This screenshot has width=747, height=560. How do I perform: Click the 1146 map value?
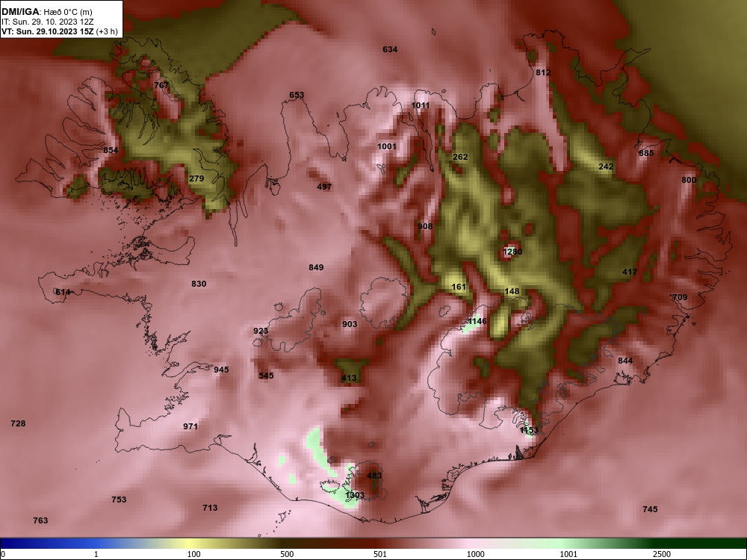(x=477, y=321)
